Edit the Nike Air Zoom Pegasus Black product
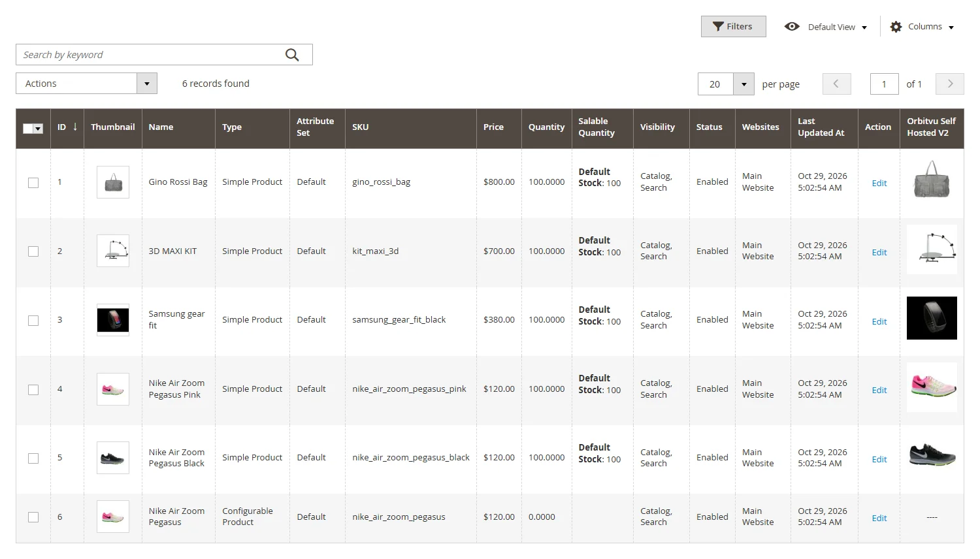Screen dimensions: 980x559 pos(879,459)
